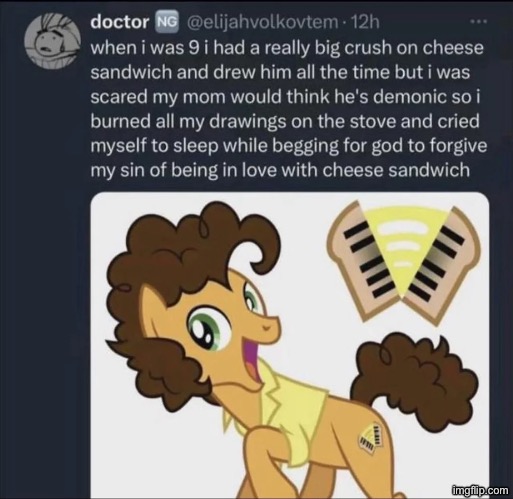Click the NG badge next to doctor
The width and height of the screenshot is (513, 499).
168,22
